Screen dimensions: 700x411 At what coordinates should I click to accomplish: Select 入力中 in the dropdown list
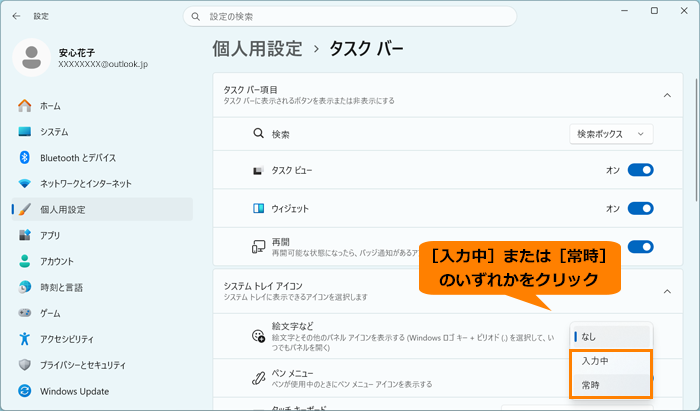[610, 361]
